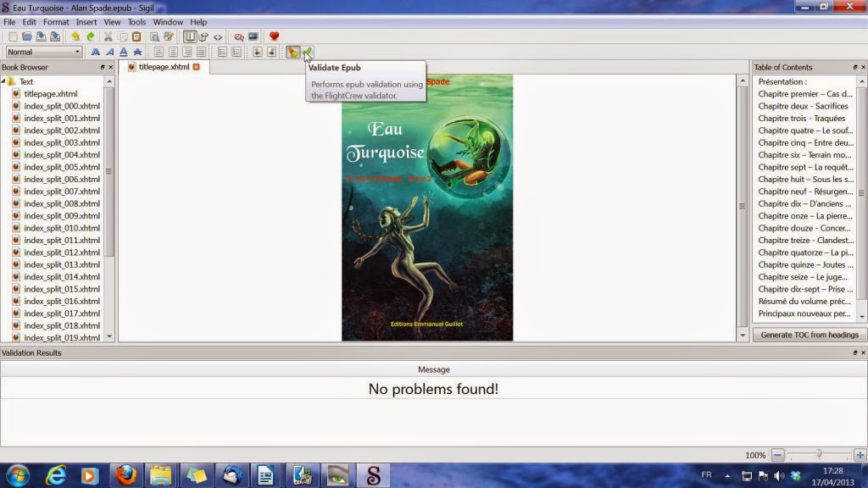This screenshot has height=488, width=868.
Task: Run Validate Epub green checkmark
Action: click(307, 52)
